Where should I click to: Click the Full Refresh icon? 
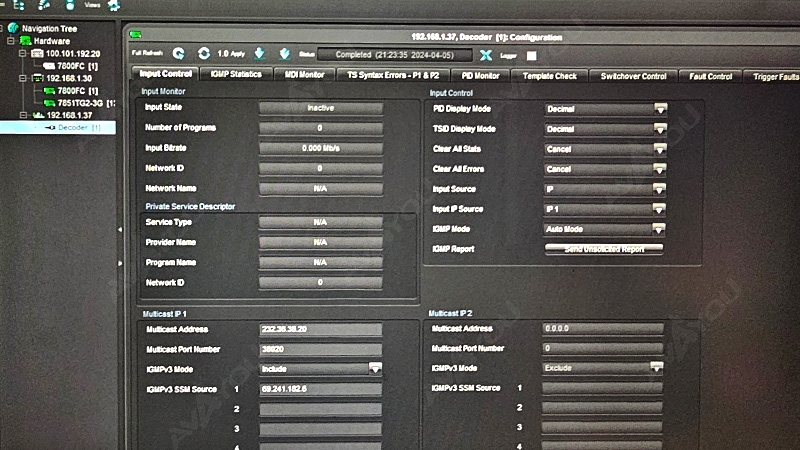(x=179, y=54)
